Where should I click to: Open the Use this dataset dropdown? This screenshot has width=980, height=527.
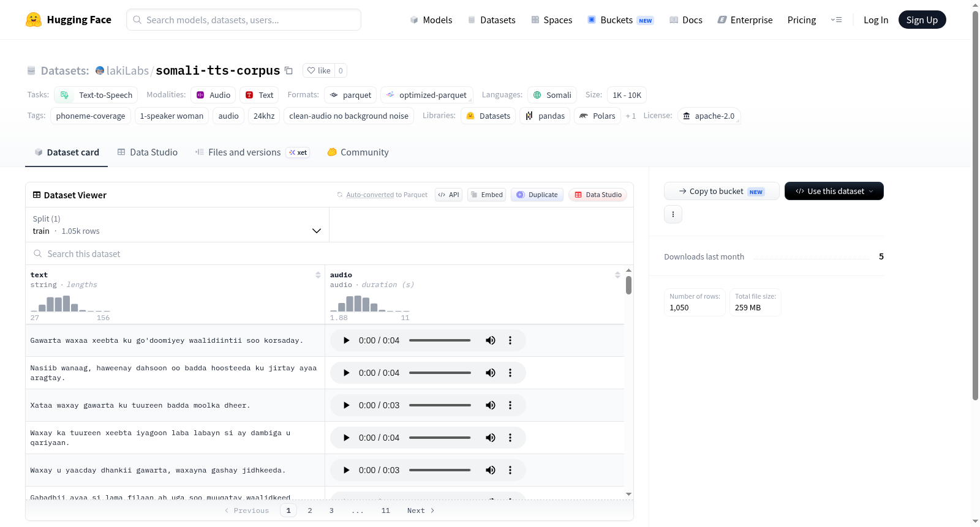click(834, 191)
